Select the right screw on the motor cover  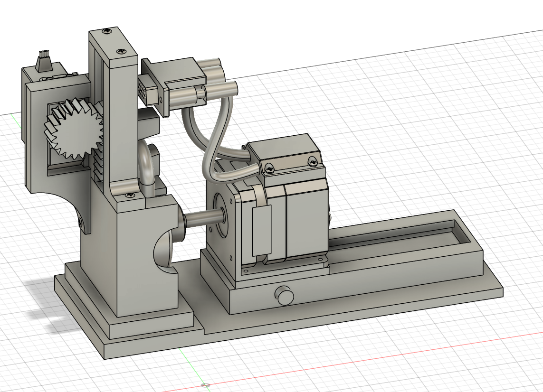click(x=313, y=161)
